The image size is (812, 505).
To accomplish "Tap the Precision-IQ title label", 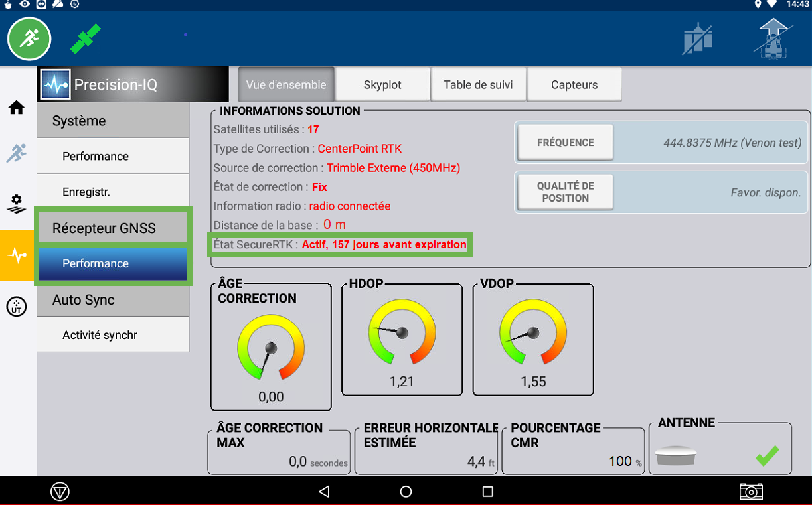I will (116, 84).
